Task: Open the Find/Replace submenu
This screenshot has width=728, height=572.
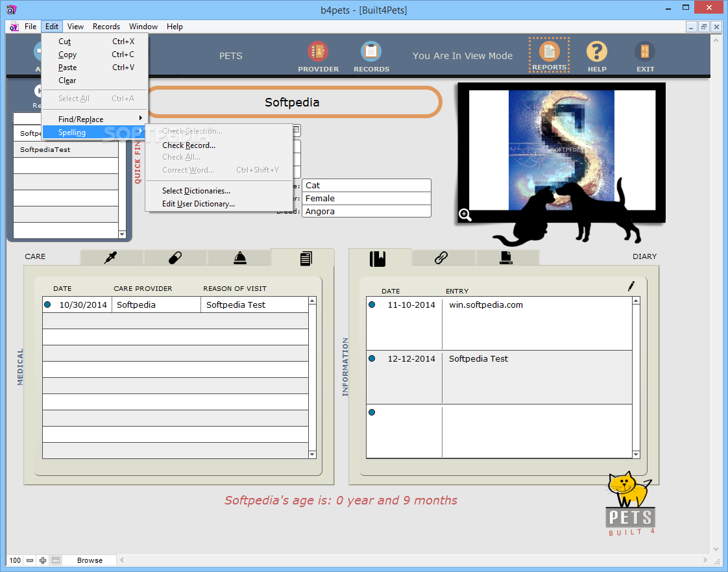Action: 95,119
